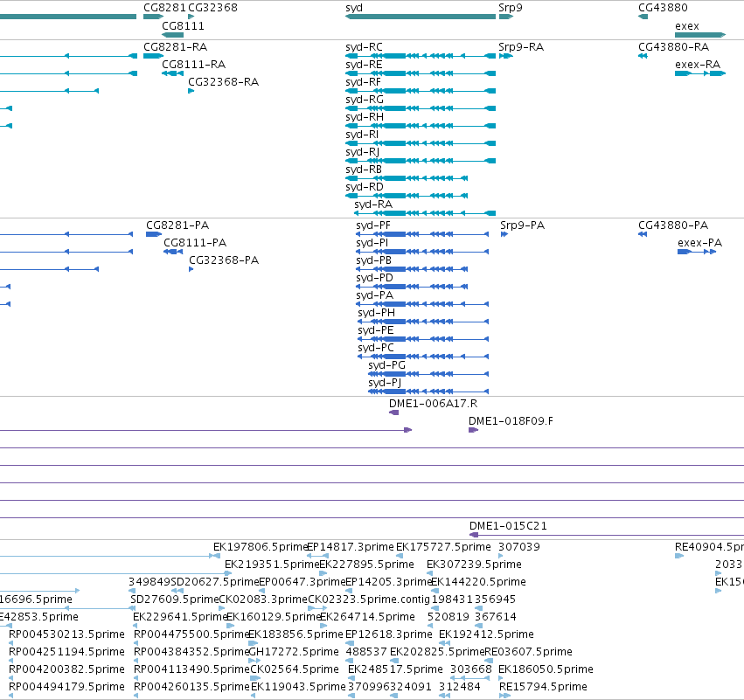Click the EK144220.5prime EST label
The width and height of the screenshot is (744, 700).
pos(478,582)
